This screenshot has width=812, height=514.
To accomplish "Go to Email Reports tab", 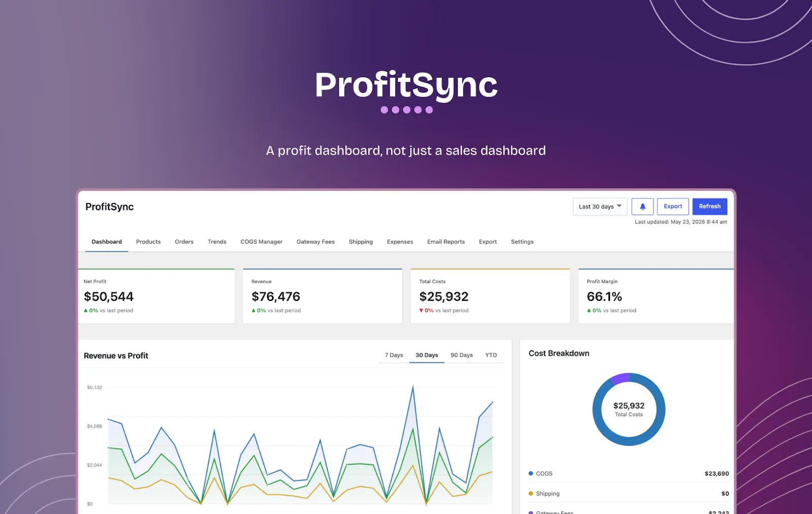I will [446, 242].
